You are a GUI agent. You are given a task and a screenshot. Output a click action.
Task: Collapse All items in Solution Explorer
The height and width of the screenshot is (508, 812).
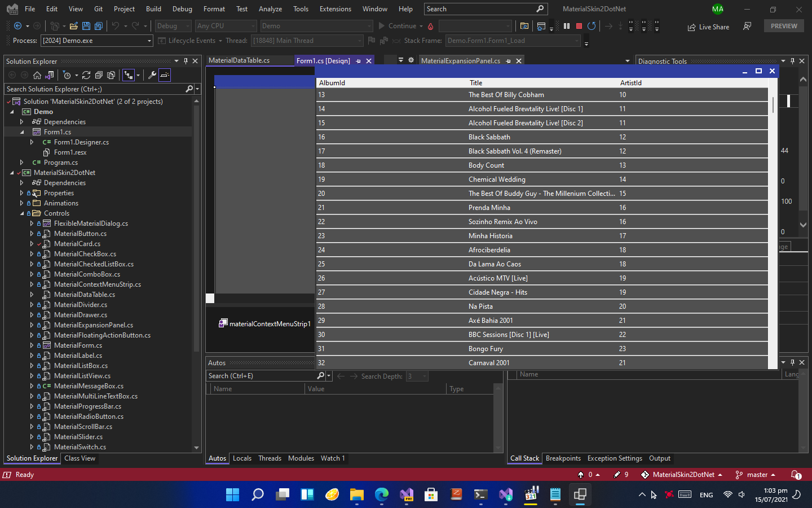99,75
